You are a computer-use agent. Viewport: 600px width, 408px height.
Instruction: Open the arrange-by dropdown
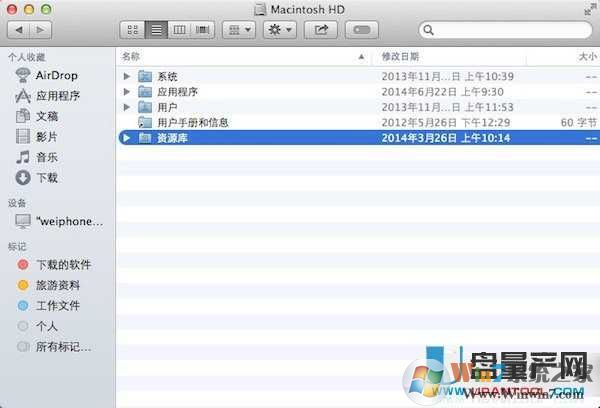point(239,30)
